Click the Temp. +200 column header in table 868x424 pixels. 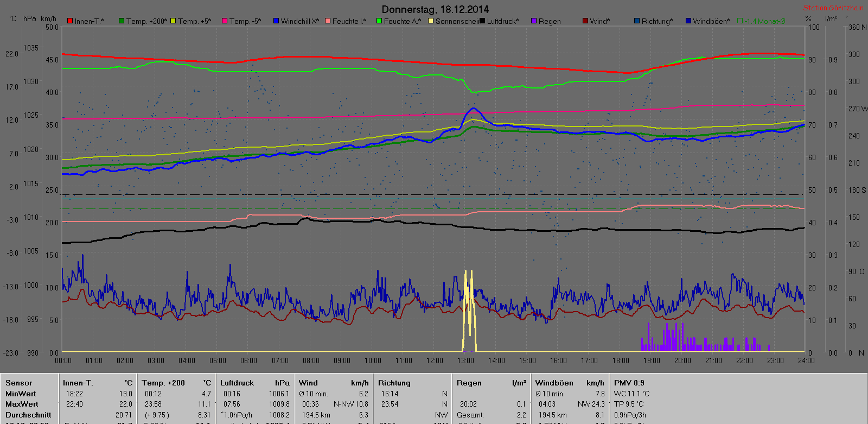coord(163,383)
